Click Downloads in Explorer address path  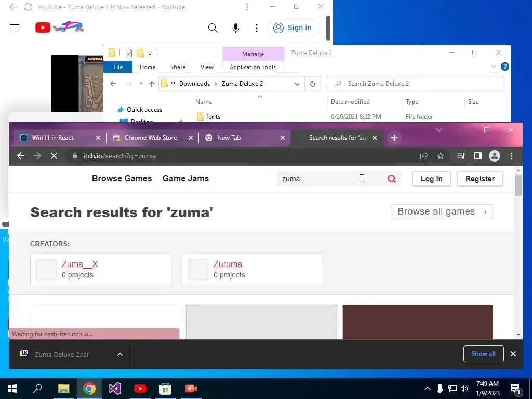point(194,84)
